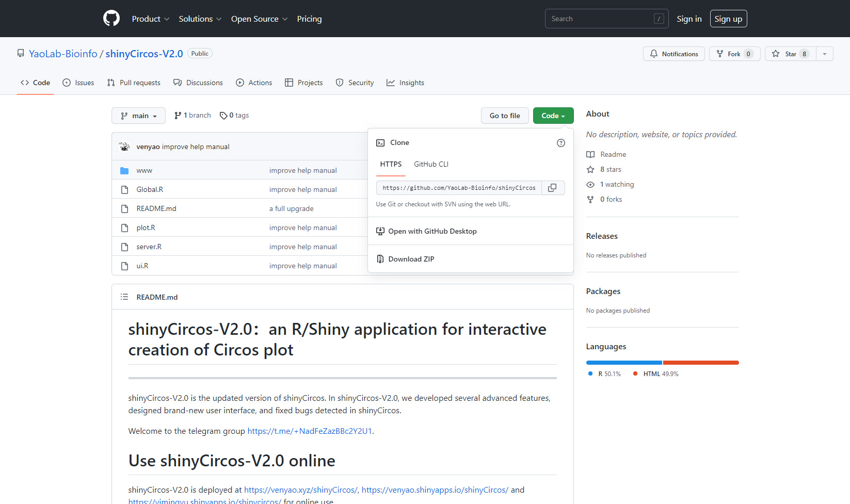This screenshot has height=504, width=850.
Task: Click the star icon beside 8 stars
Action: click(x=590, y=169)
